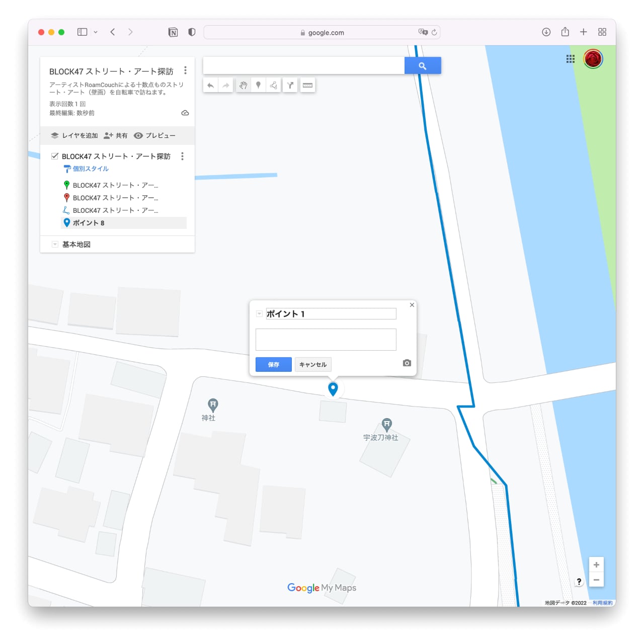This screenshot has height=644, width=644.
Task: Click レイヤを追加 to add a layer
Action: [x=74, y=136]
